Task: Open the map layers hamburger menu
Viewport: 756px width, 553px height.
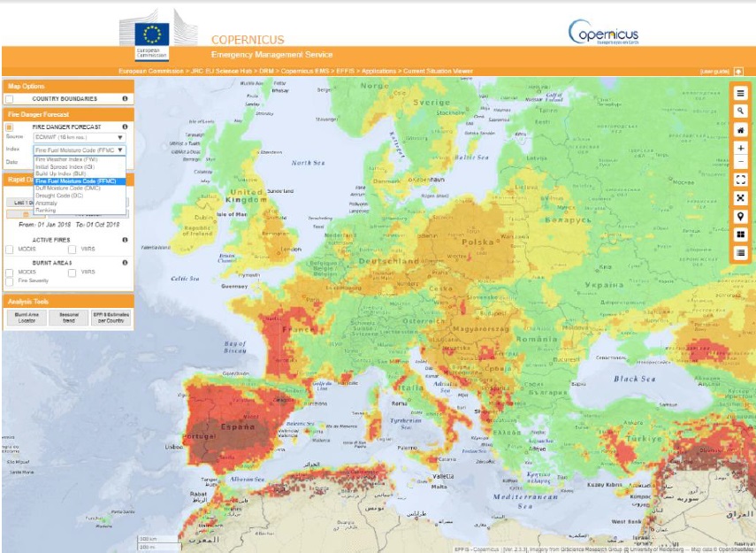Action: click(x=740, y=93)
